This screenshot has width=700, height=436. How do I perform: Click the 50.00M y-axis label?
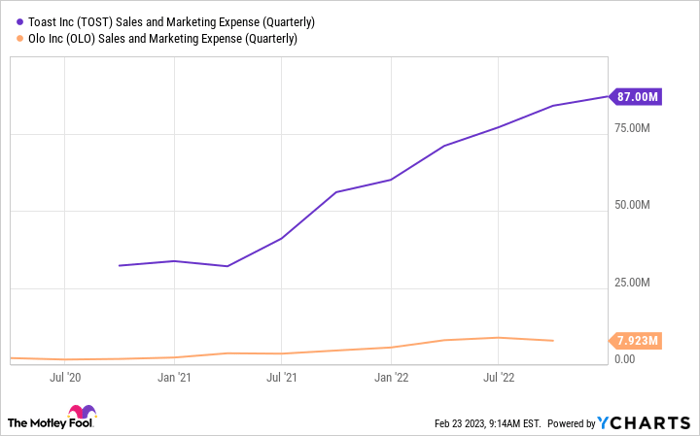point(632,205)
